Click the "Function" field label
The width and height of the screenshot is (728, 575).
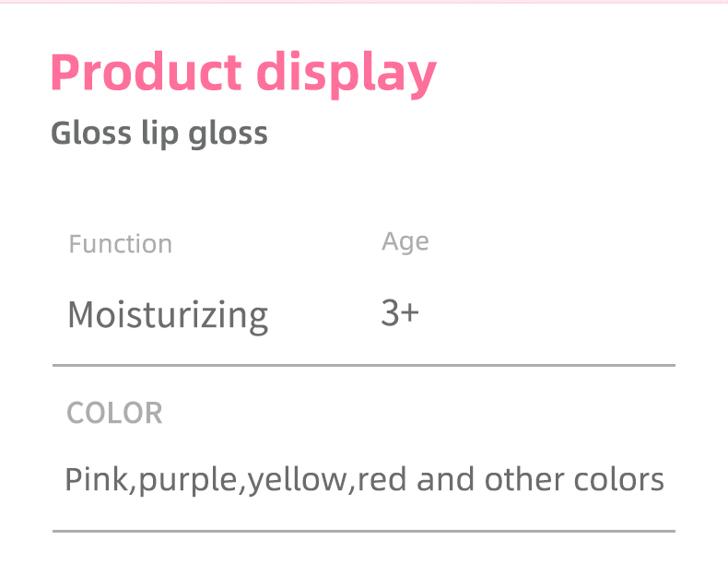[121, 244]
